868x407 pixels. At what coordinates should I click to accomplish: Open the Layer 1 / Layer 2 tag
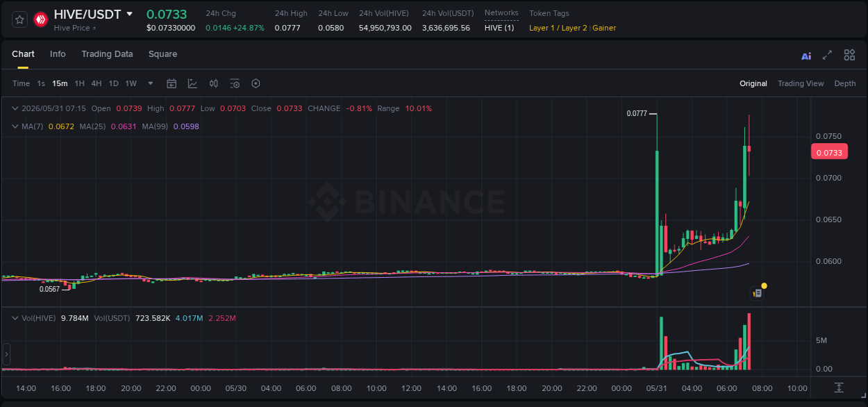coord(558,28)
